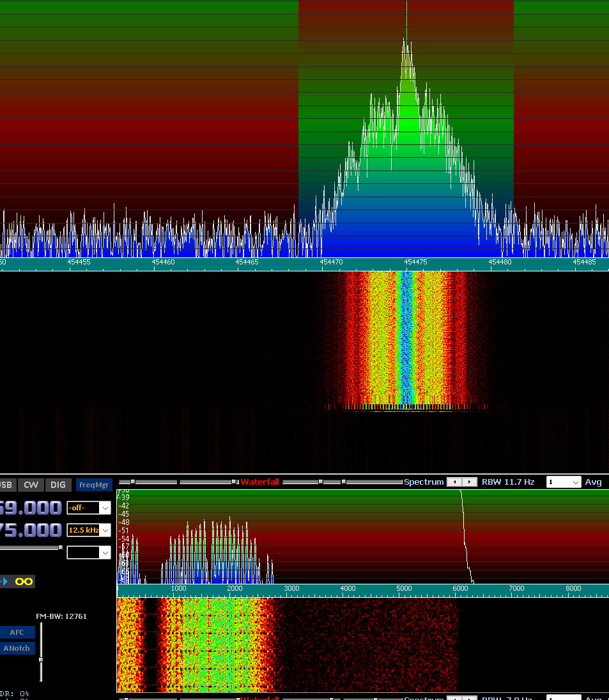Click the red Waterfall label
Screen dimensions: 609x700
click(x=259, y=482)
